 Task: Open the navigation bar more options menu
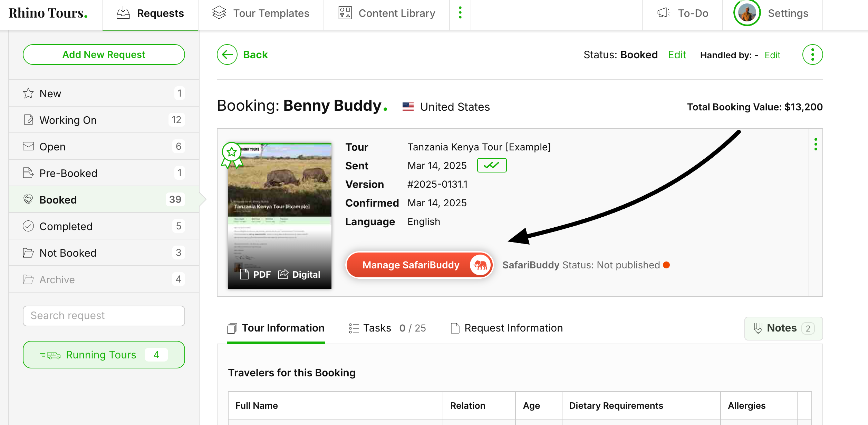(x=460, y=13)
